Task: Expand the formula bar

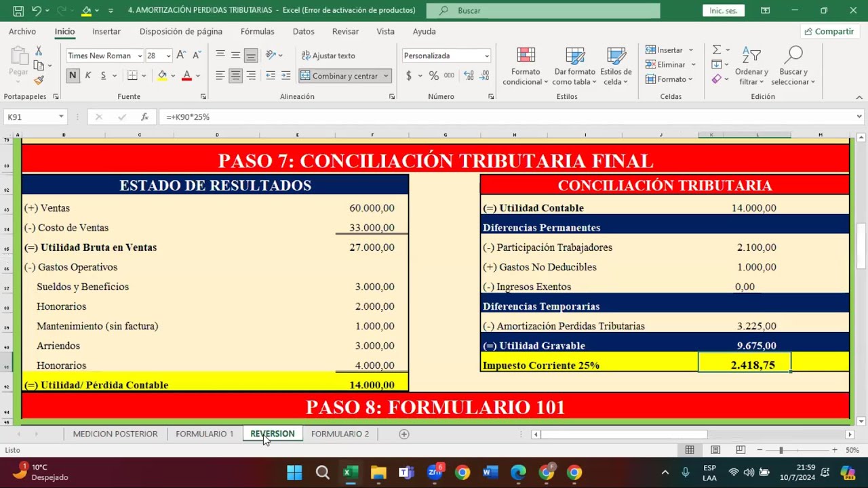Action: (860, 117)
